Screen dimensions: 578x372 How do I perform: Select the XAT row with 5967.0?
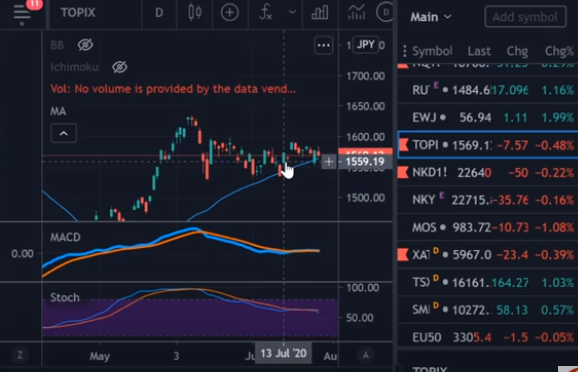488,255
